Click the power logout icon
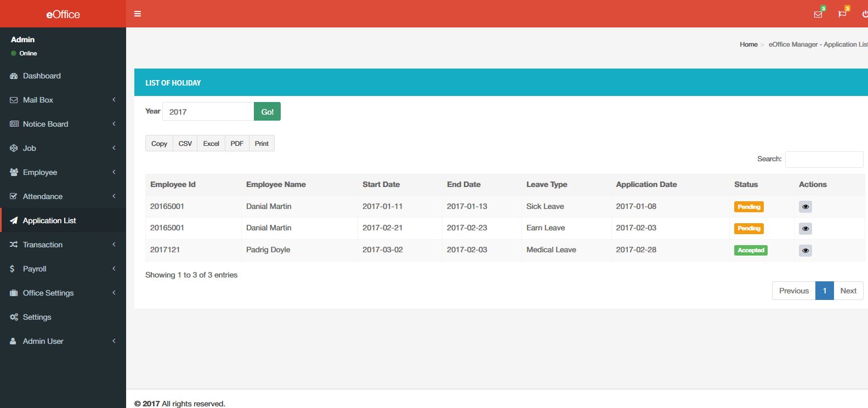 coord(865,14)
